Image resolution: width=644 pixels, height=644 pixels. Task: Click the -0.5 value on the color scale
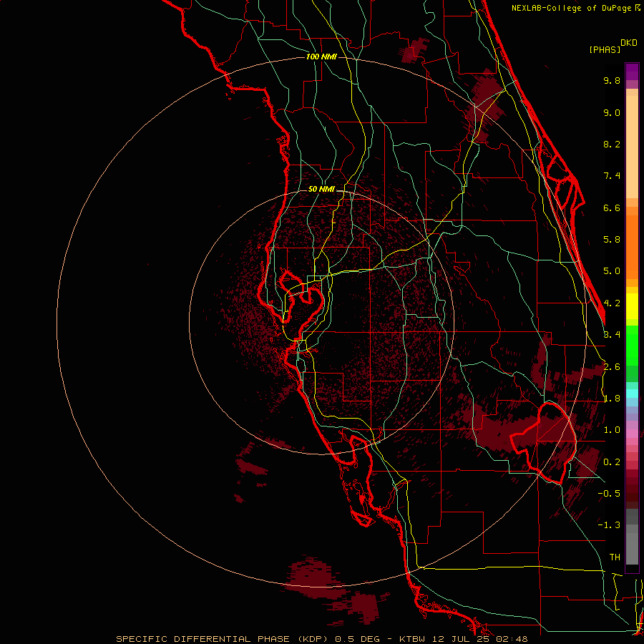tap(609, 494)
